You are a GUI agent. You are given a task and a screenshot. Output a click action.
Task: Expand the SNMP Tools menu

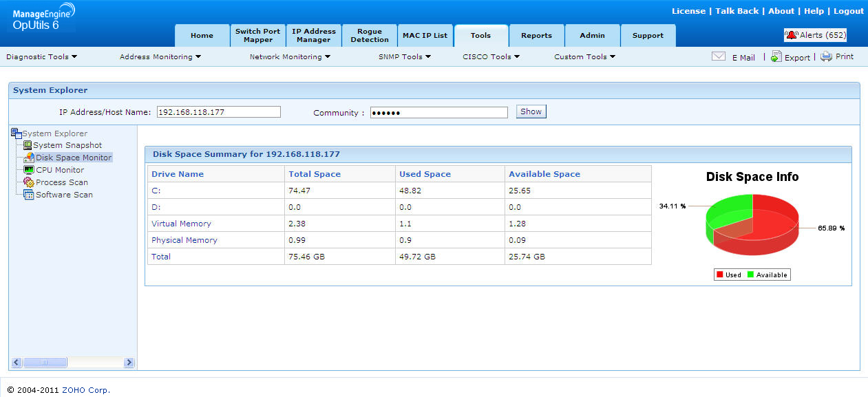pyautogui.click(x=405, y=57)
